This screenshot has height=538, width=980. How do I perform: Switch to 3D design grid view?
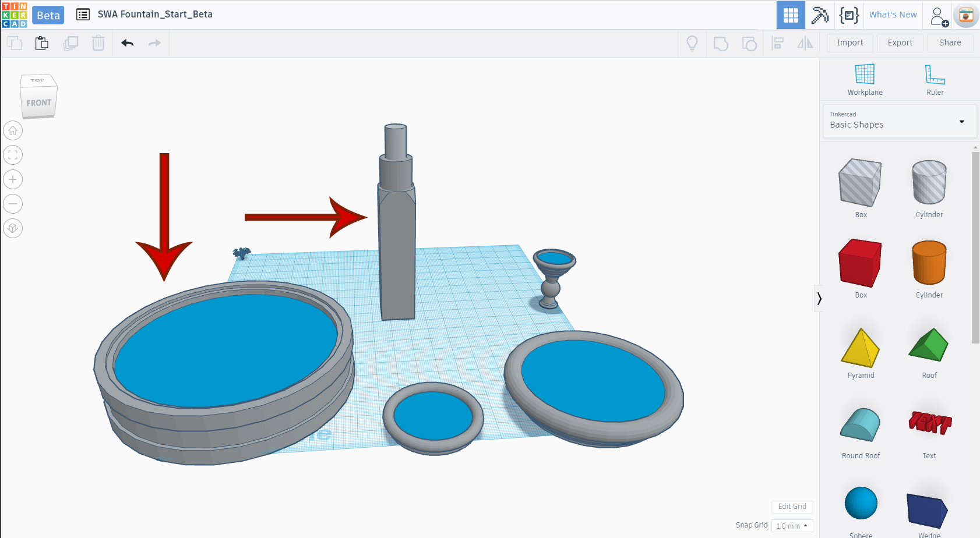tap(791, 15)
